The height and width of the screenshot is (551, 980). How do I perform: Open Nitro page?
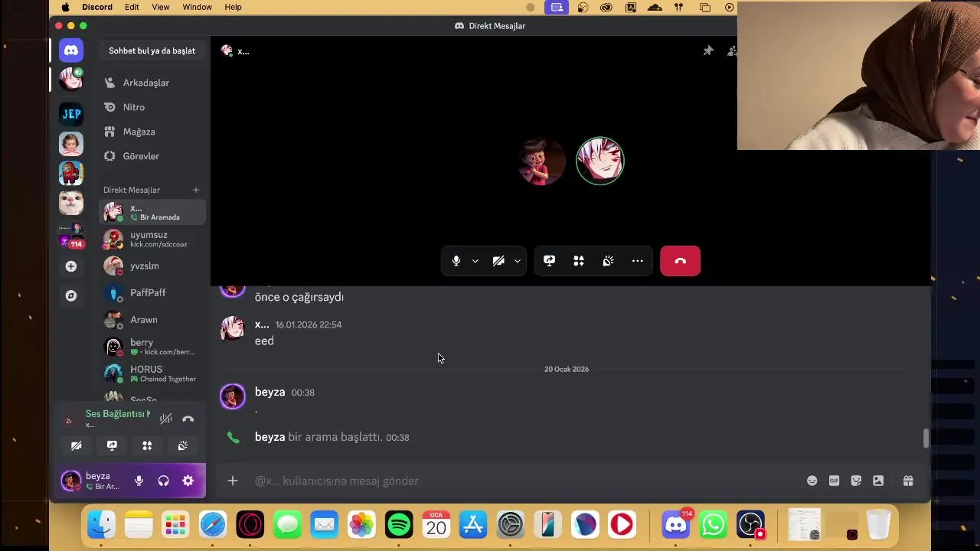click(x=152, y=107)
